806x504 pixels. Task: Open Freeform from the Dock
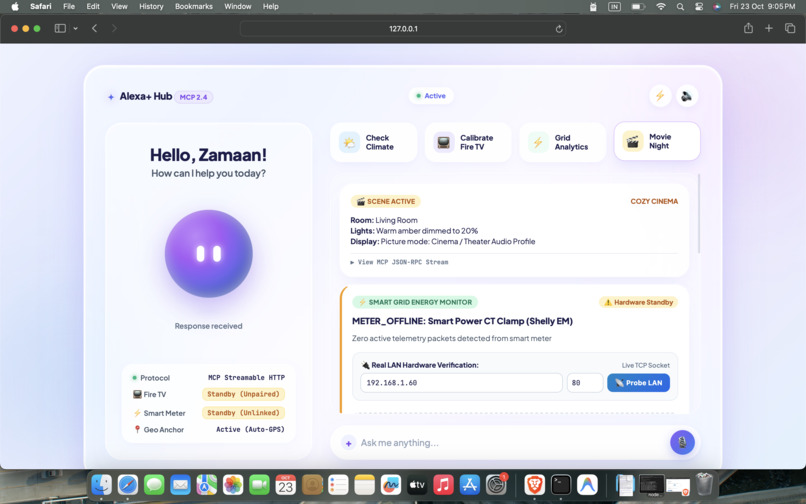391,484
